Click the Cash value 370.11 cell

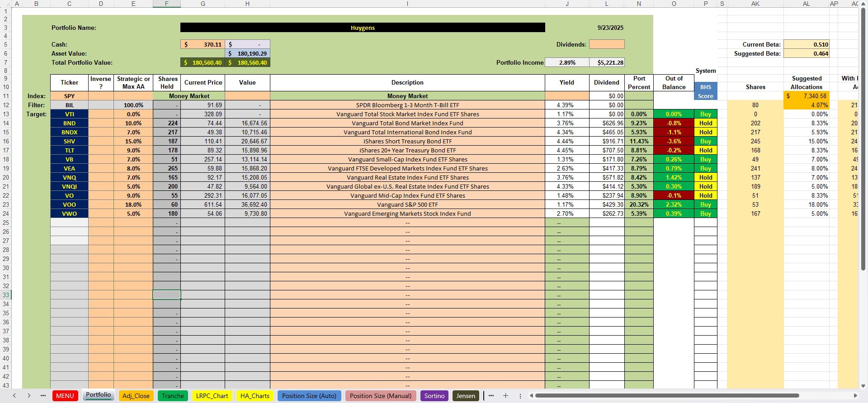point(203,44)
